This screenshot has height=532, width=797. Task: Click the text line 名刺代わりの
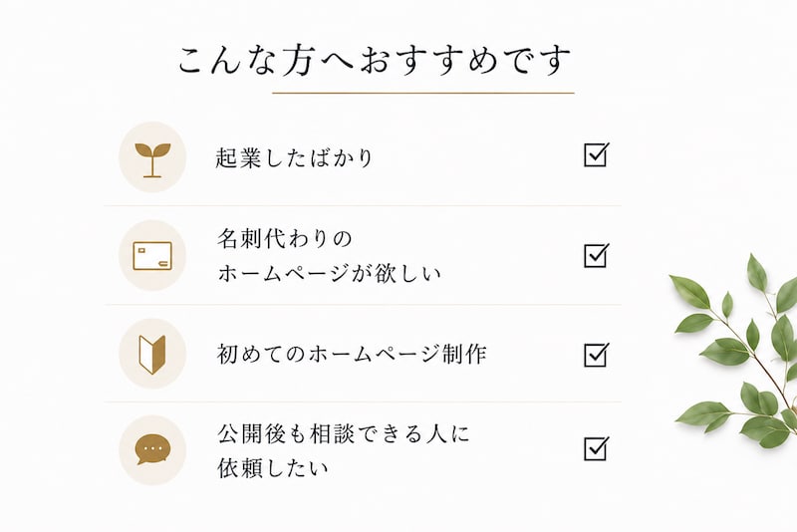(x=285, y=238)
